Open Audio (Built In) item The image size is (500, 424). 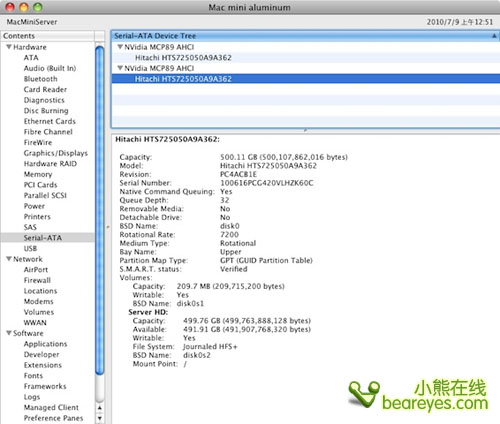50,68
